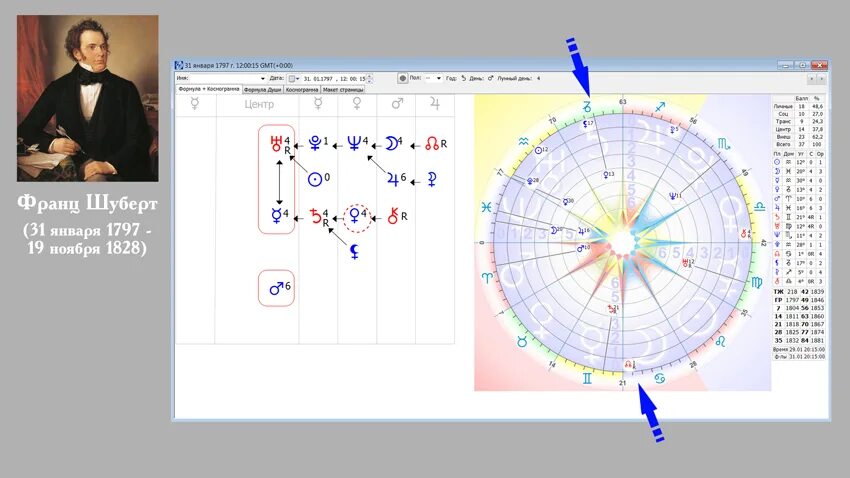850x478 pixels.
Task: Click the Лунный день value
Action: coord(538,78)
